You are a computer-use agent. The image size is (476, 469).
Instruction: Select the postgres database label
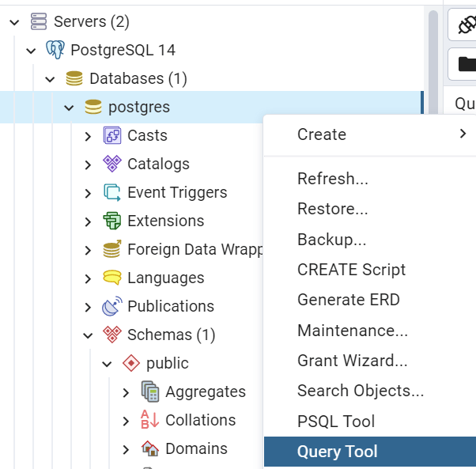pyautogui.click(x=139, y=108)
